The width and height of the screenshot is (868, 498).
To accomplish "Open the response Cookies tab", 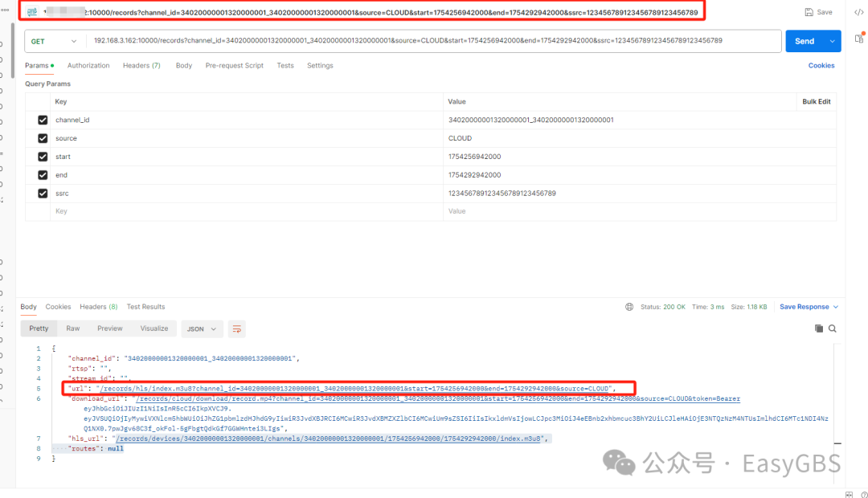I will 58,307.
